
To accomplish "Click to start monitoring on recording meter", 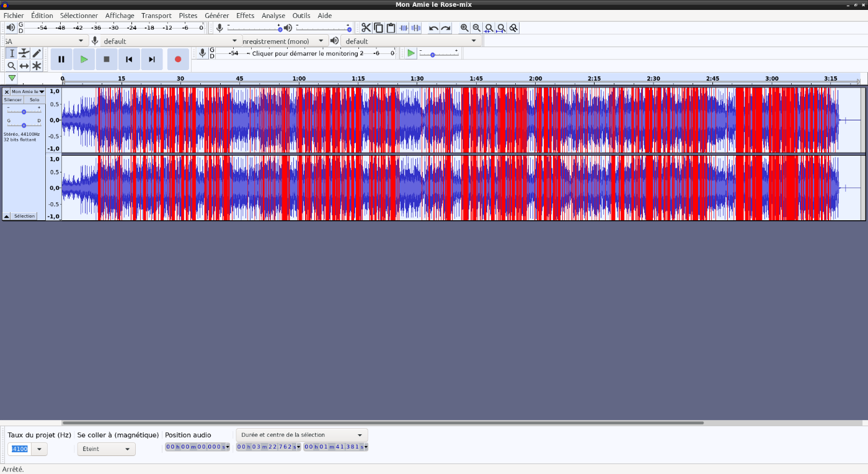I will (x=305, y=53).
